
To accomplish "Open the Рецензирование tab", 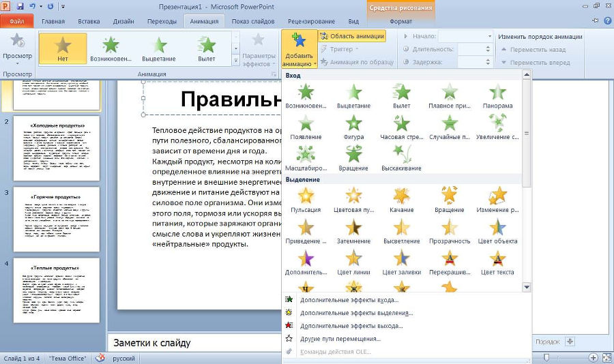I will coord(311,21).
